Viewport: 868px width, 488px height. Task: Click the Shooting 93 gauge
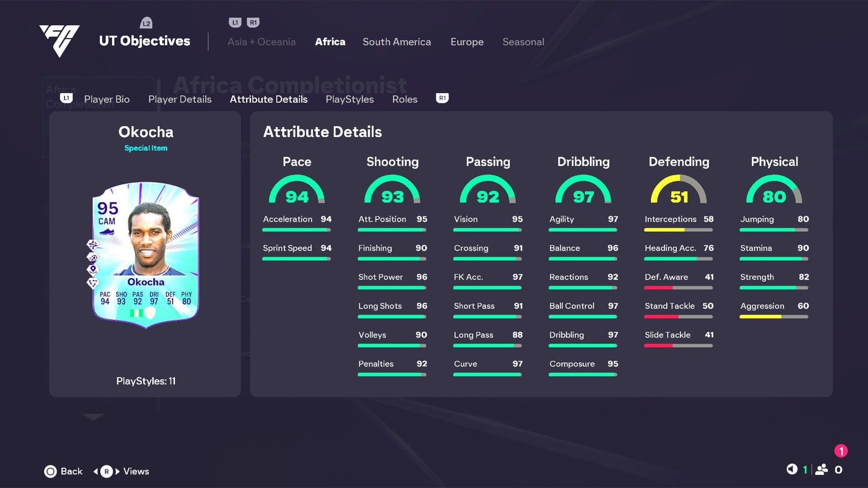(392, 190)
